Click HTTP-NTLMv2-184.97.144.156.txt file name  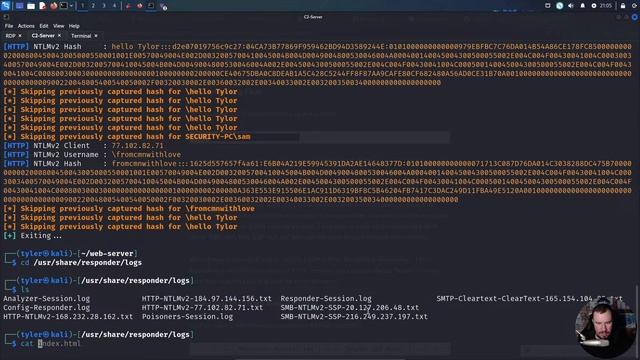pos(207,298)
